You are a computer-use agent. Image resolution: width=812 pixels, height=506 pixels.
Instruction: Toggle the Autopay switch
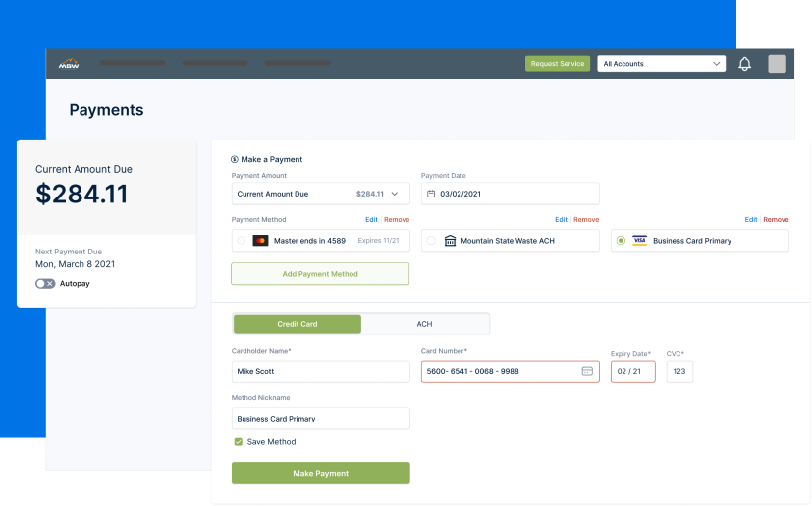point(45,284)
